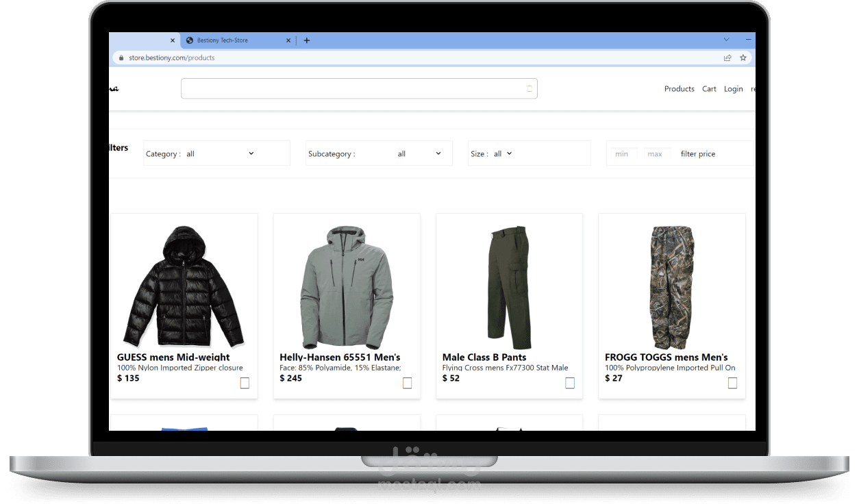The width and height of the screenshot is (859, 504).
Task: Click inside the min price field
Action: point(622,153)
